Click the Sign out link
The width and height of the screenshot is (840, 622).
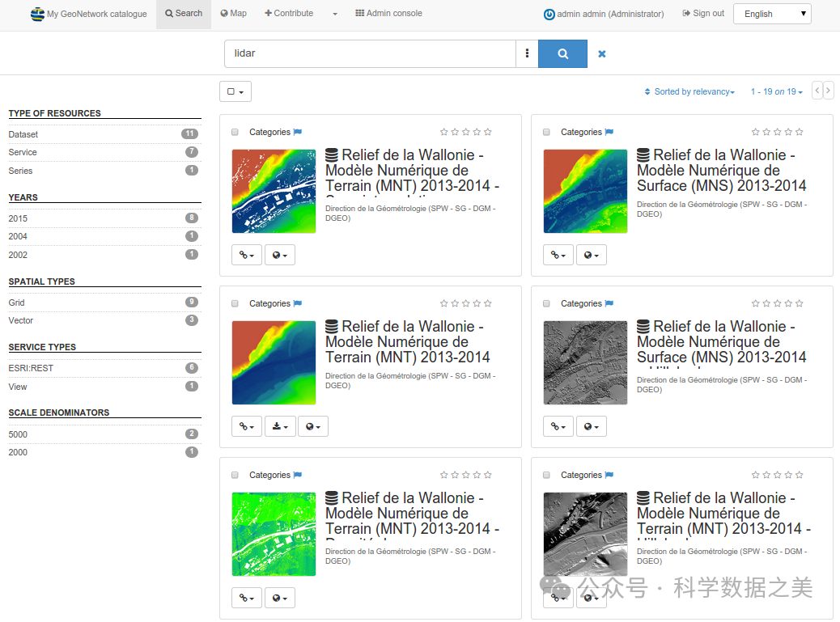[x=703, y=14]
